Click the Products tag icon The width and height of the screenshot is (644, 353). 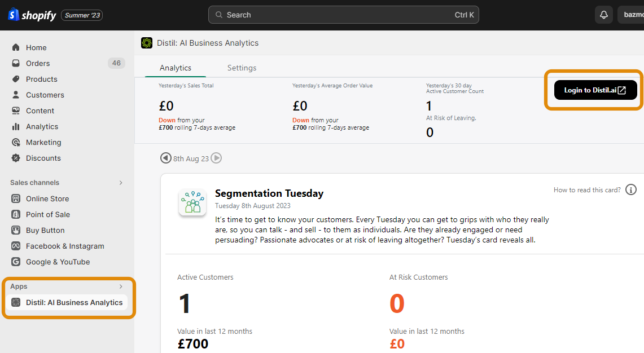[x=16, y=79]
